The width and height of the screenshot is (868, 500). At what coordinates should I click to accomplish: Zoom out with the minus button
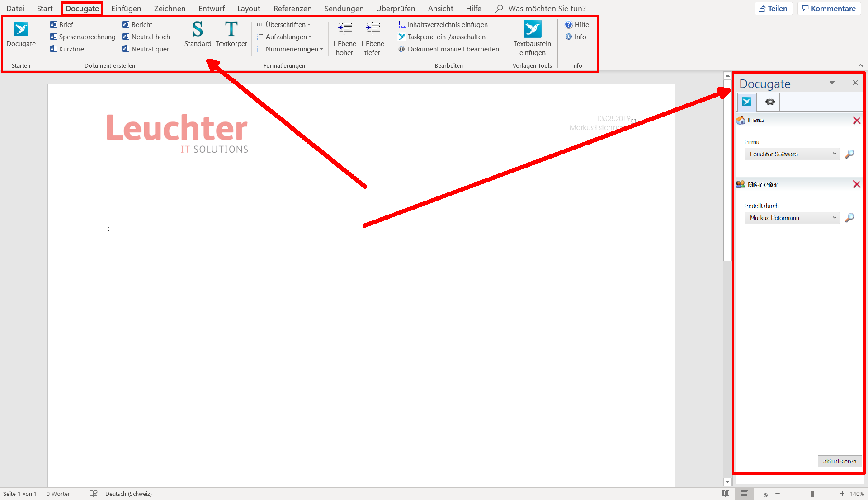pos(778,494)
